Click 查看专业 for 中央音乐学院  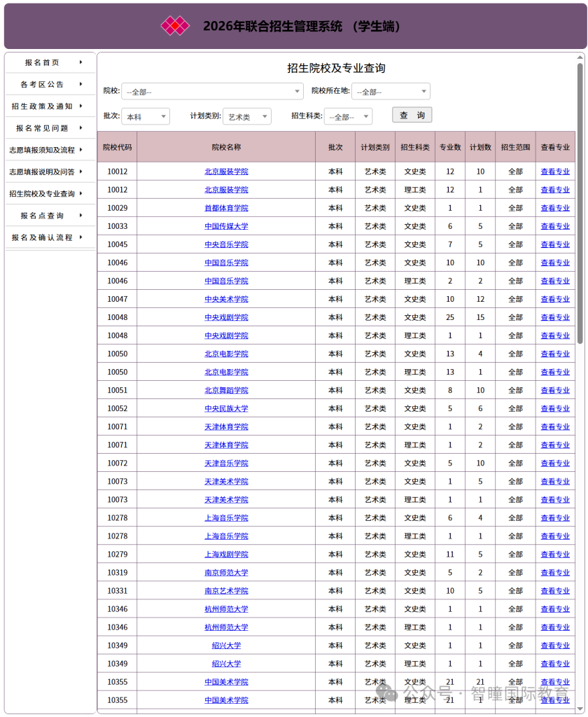(x=555, y=244)
